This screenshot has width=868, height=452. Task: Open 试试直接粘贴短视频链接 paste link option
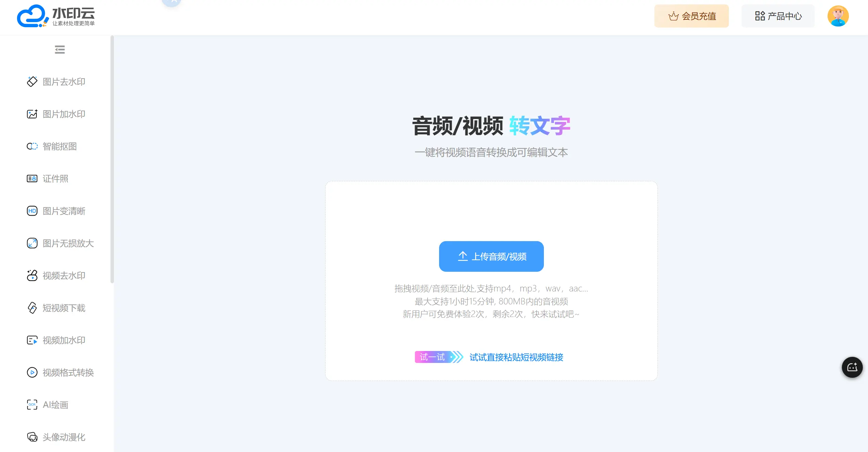click(x=516, y=357)
